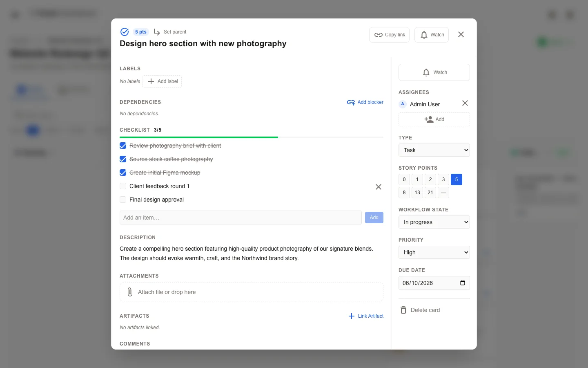Click the checklist Add button

point(374,218)
